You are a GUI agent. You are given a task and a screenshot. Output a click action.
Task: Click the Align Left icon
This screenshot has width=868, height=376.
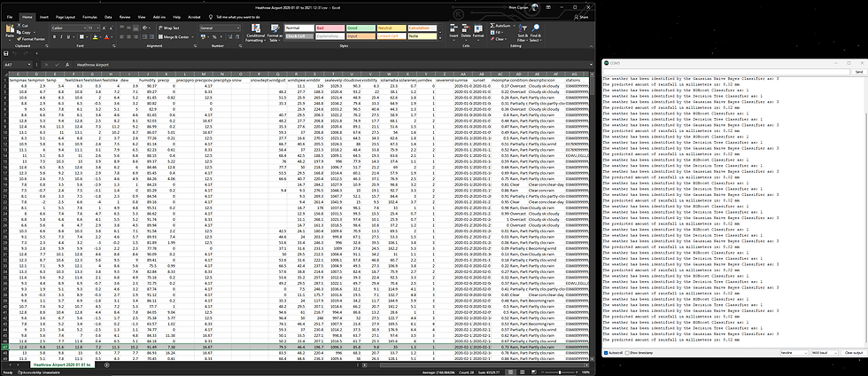point(120,36)
